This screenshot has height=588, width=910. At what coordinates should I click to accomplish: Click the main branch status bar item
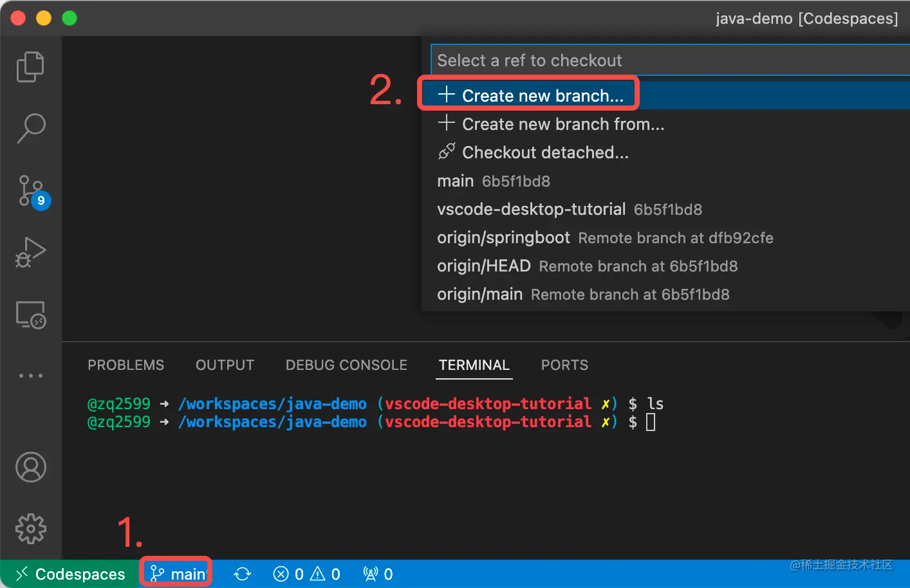[x=176, y=574]
